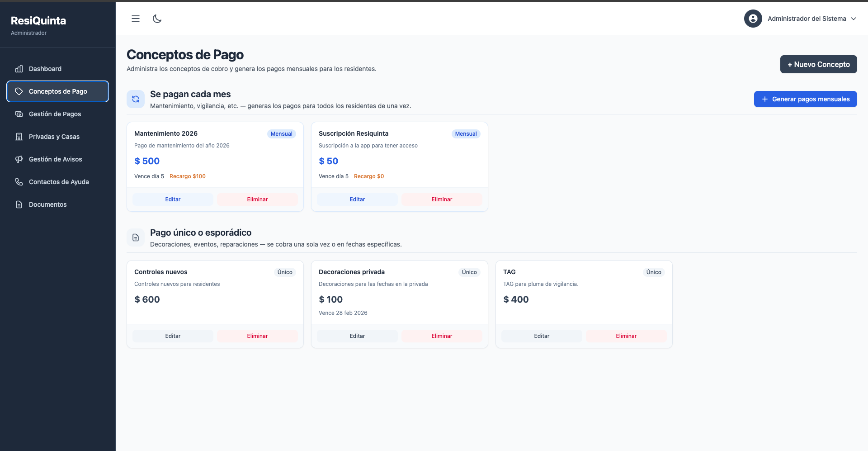Click the recurring refresh icon beside Se pagan cada mes

point(136,99)
